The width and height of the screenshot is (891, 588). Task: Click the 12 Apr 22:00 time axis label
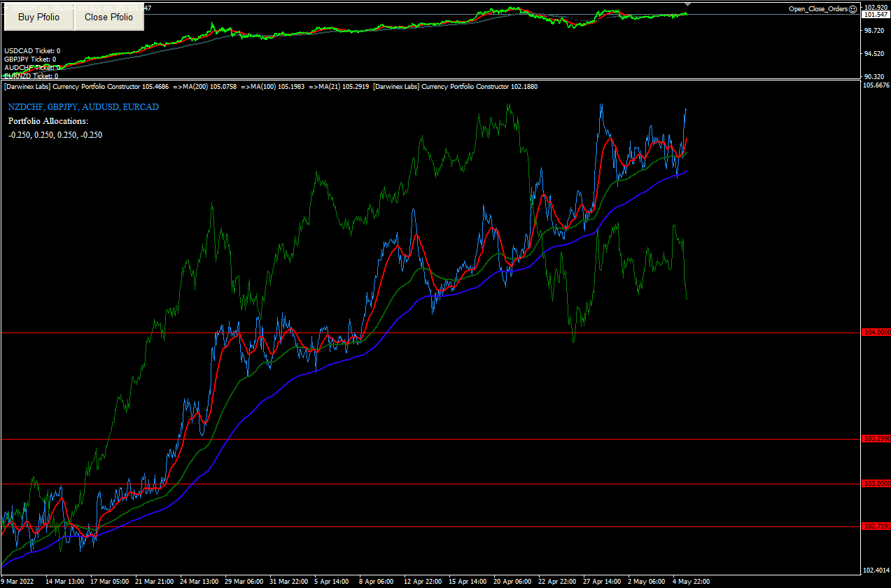click(423, 581)
